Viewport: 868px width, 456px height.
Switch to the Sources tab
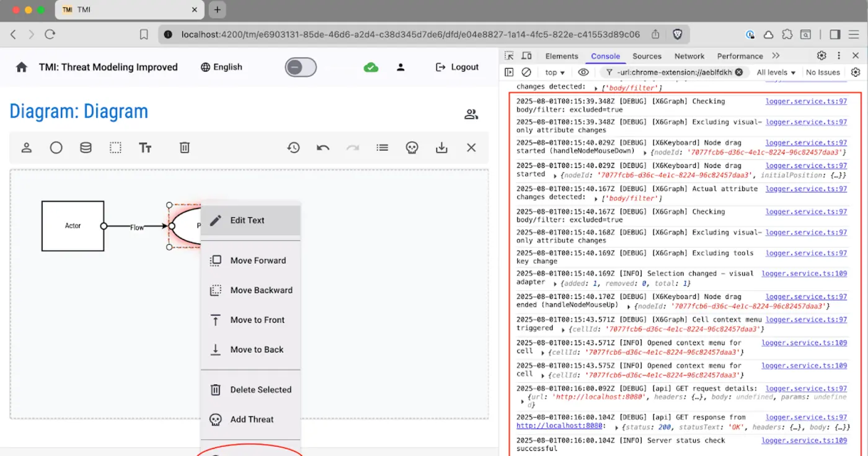[x=647, y=56]
